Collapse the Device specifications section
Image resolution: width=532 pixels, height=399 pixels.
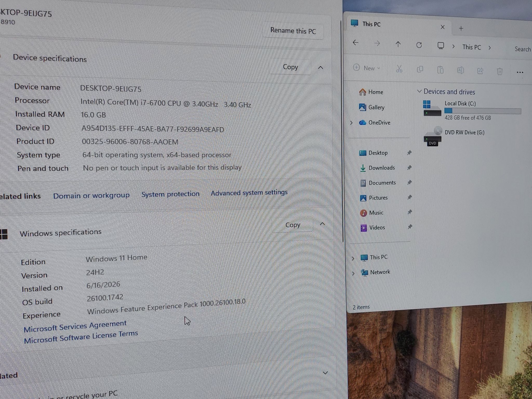(x=321, y=68)
